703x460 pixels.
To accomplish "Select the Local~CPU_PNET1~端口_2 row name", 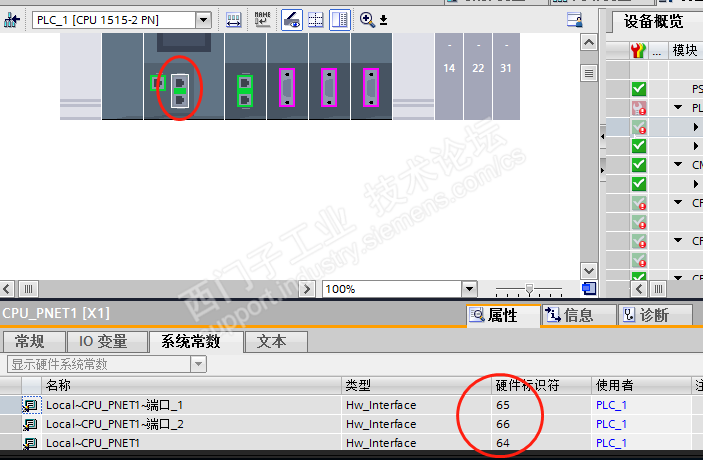I will pyautogui.click(x=115, y=424).
